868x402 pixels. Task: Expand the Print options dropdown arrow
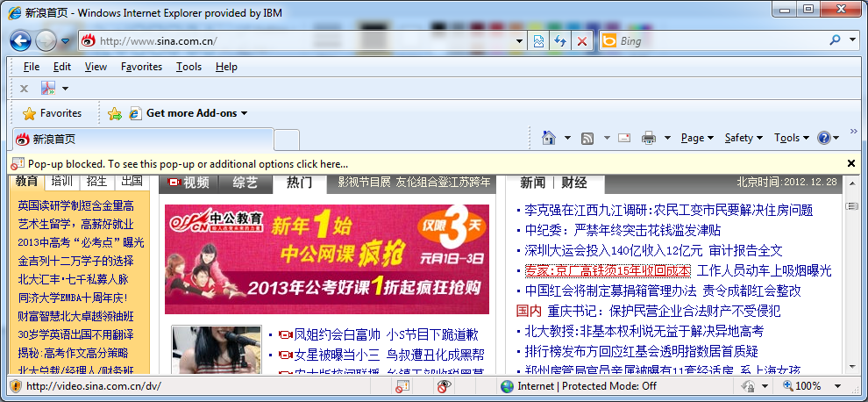pyautogui.click(x=667, y=138)
